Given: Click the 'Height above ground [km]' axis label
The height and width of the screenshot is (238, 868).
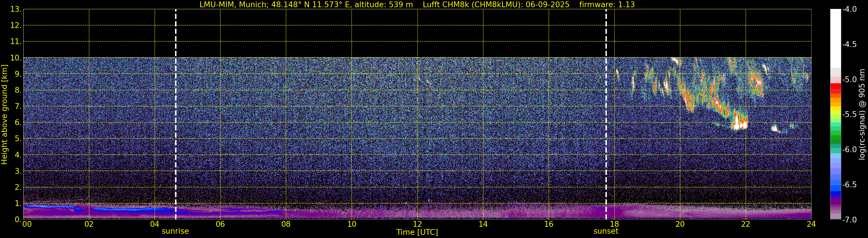Looking at the screenshot, I should (x=4, y=114).
